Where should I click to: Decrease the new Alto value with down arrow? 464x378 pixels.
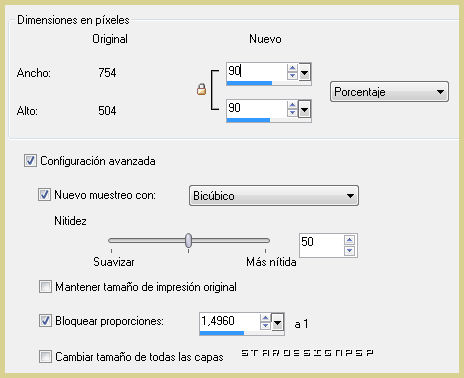[292, 113]
